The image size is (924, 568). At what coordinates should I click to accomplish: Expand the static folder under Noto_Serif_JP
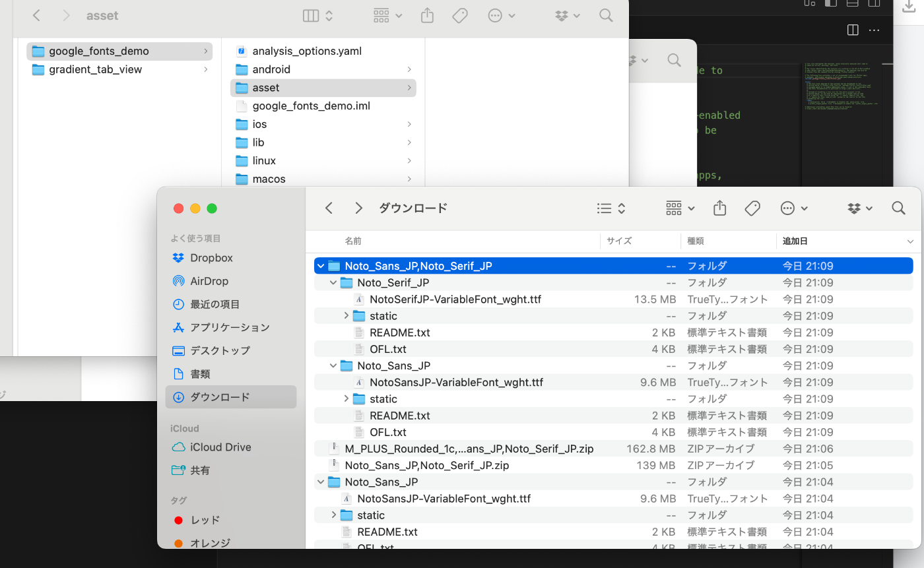pos(346,316)
